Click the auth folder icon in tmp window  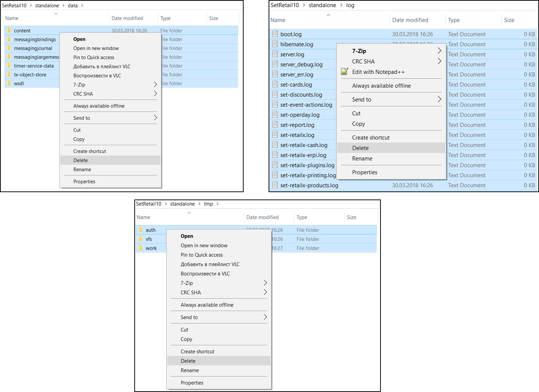click(140, 230)
